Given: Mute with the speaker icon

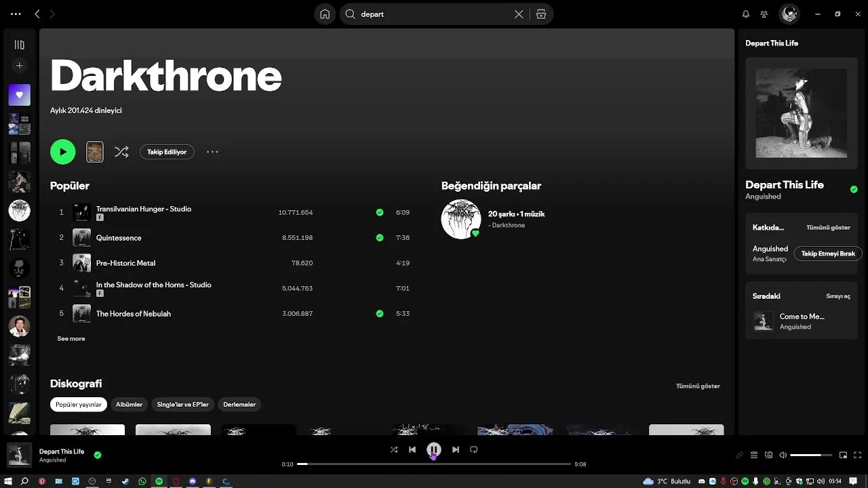Looking at the screenshot, I should point(783,455).
